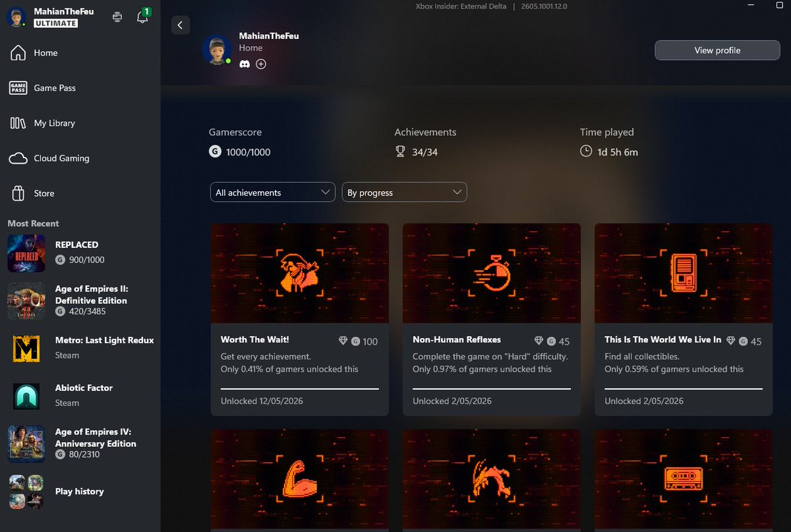Open the notifications bell
The height and width of the screenshot is (532, 791).
[142, 17]
